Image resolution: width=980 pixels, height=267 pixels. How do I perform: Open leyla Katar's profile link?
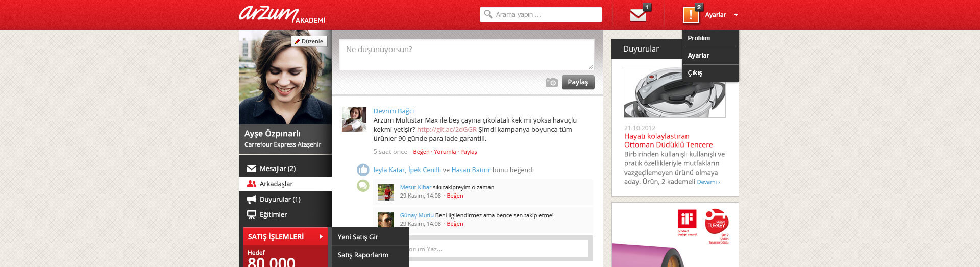click(389, 170)
